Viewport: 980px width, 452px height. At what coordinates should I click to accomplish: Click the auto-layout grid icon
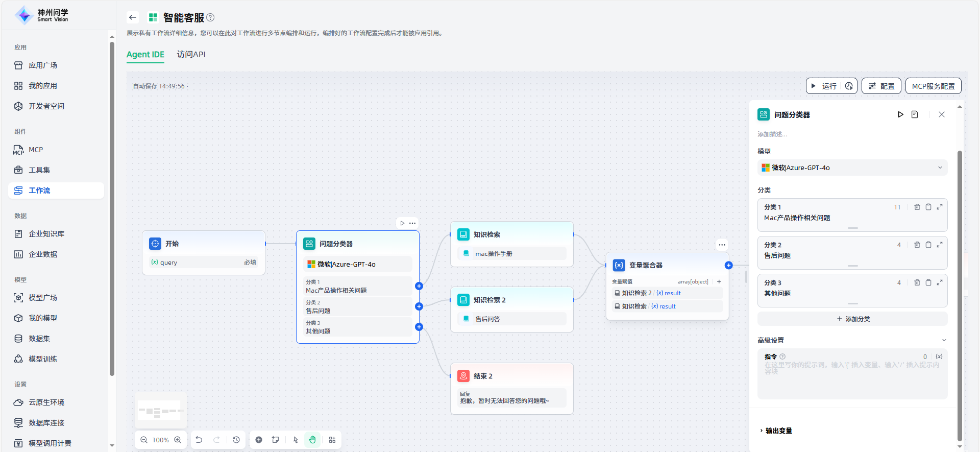[332, 440]
